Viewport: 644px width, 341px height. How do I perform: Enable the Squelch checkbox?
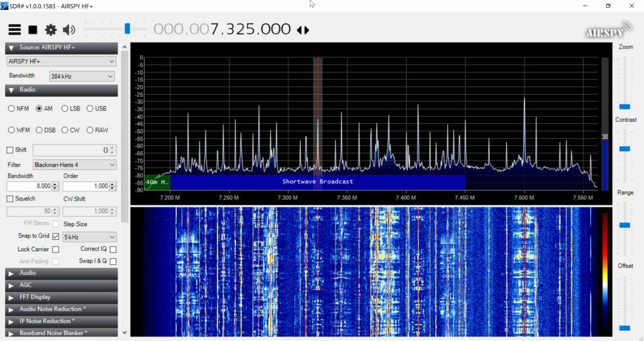9,198
